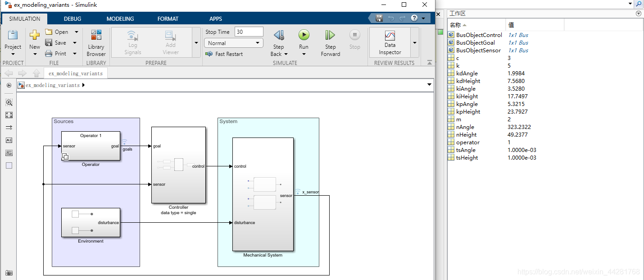
Task: Create a New model with plus icon
Action: (35, 43)
